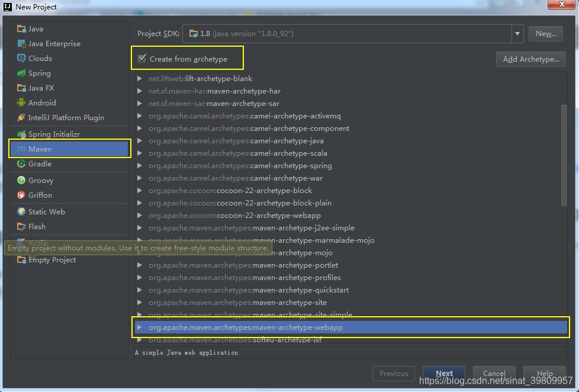This screenshot has height=392, width=579.
Task: Click the Static Web globe icon
Action: point(21,212)
